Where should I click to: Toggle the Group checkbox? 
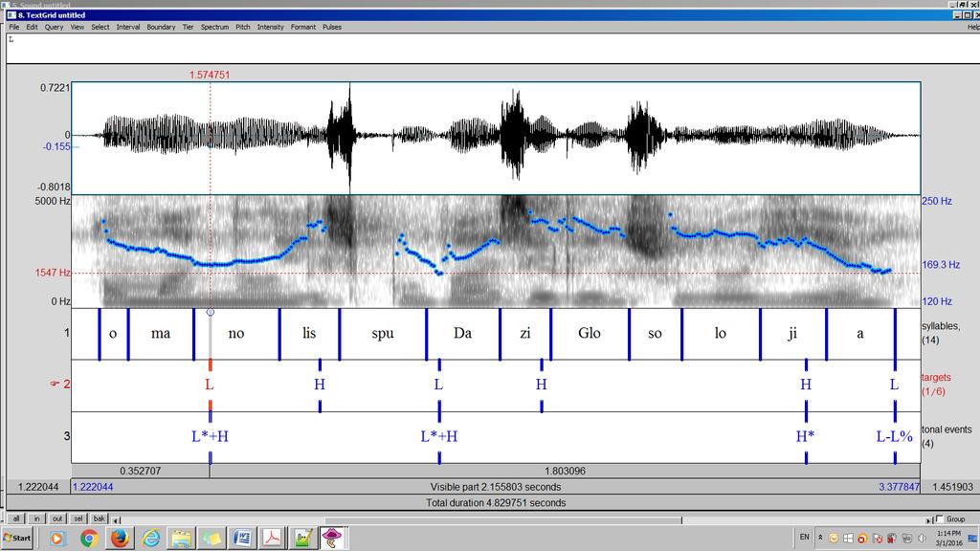[940, 519]
